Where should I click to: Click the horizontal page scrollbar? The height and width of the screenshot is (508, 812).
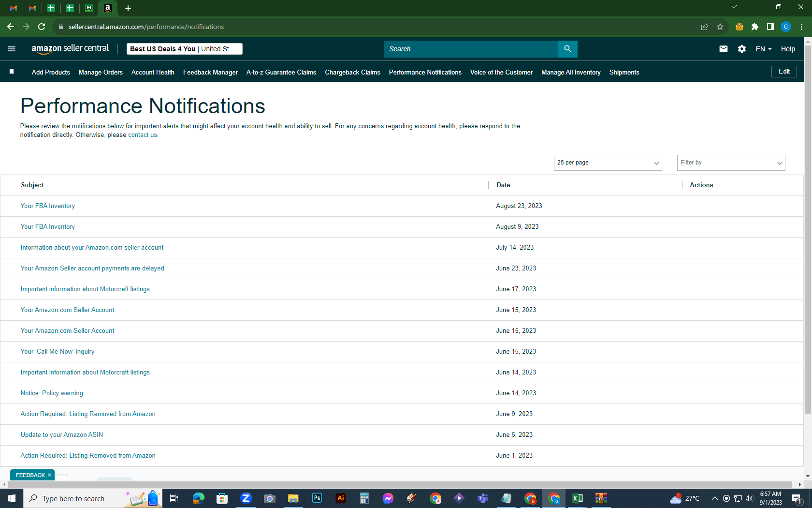399,484
